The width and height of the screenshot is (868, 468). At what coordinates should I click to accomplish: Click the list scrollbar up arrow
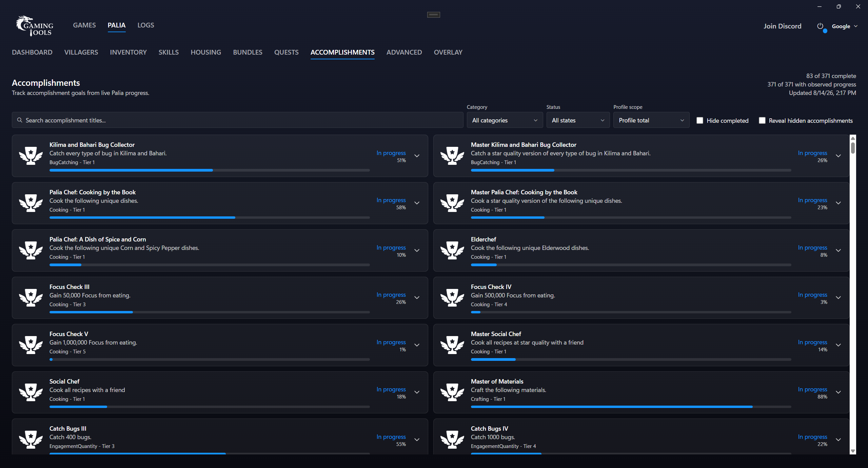pos(853,138)
